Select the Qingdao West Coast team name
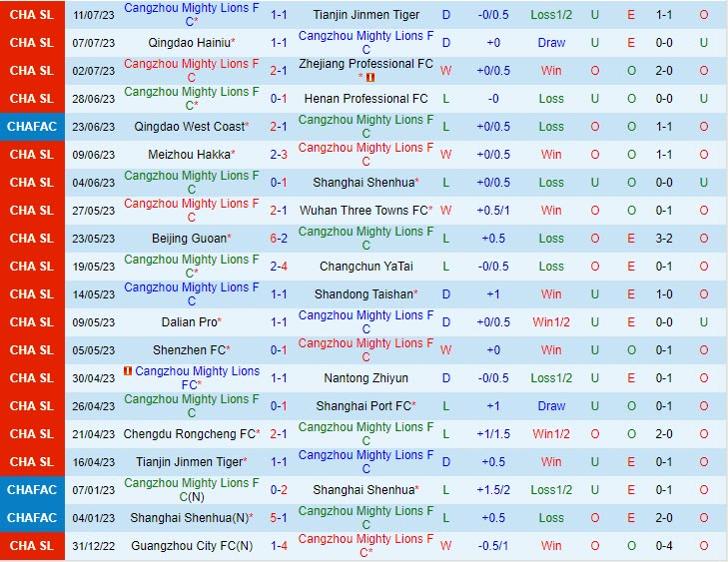The height and width of the screenshot is (562, 728). pos(189,127)
